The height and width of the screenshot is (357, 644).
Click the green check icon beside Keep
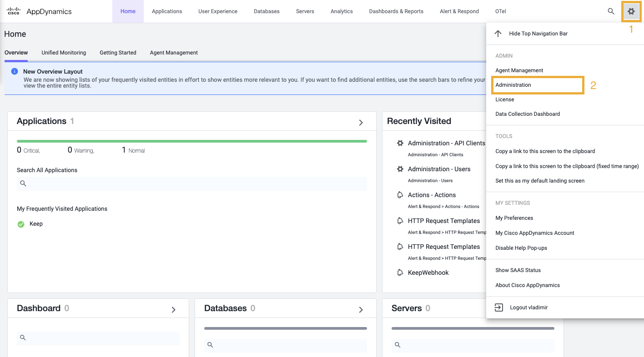(x=21, y=224)
